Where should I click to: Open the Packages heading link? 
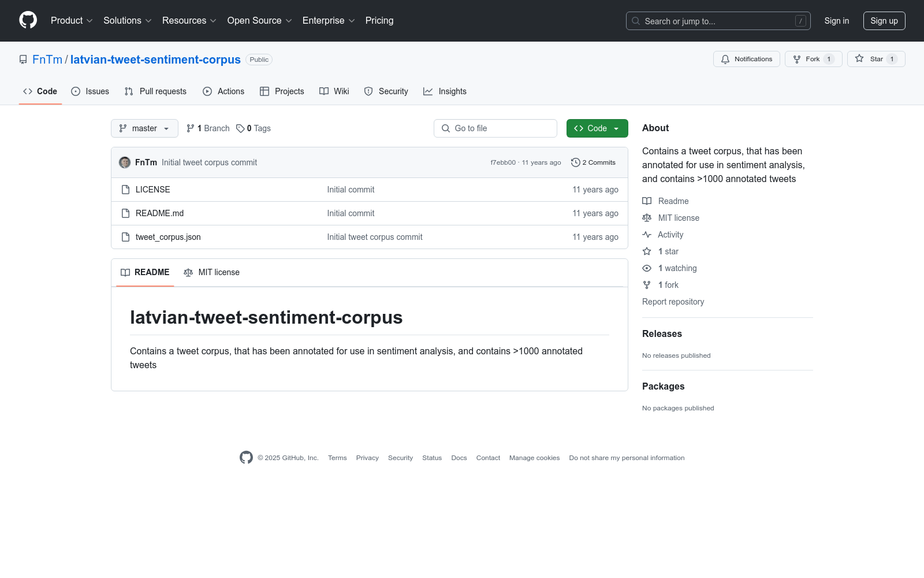663,386
